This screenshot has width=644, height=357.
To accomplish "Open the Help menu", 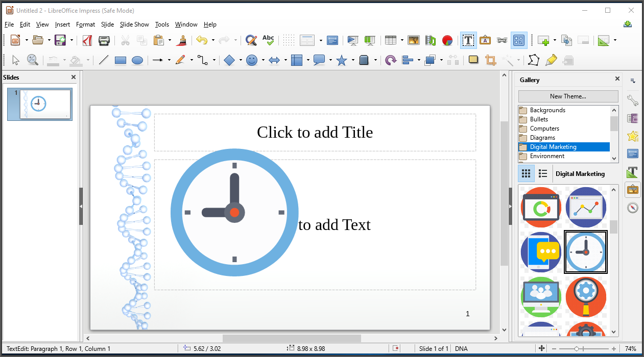I will coord(210,24).
